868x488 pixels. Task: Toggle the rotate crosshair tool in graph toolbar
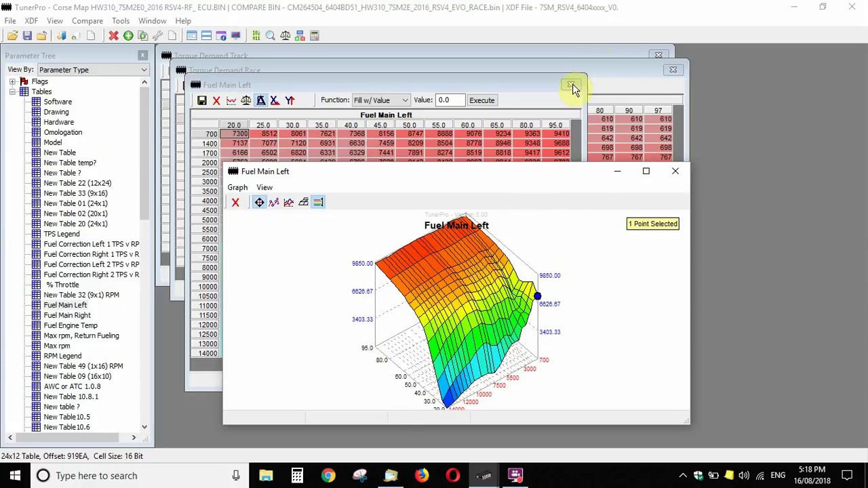(260, 202)
